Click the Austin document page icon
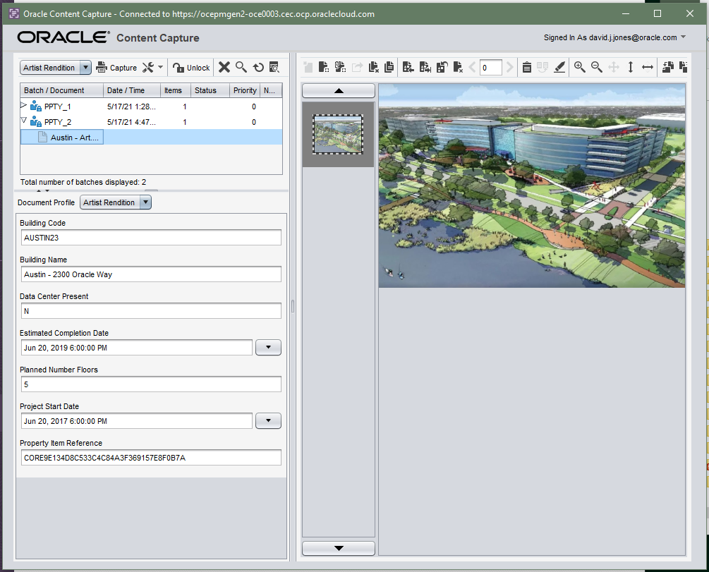The image size is (709, 572). (x=43, y=137)
